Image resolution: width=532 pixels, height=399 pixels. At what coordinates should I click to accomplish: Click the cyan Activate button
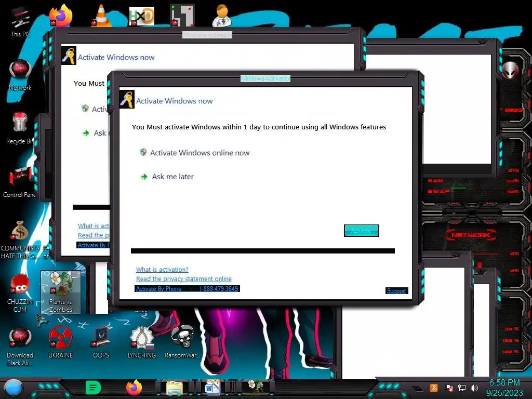(x=362, y=231)
